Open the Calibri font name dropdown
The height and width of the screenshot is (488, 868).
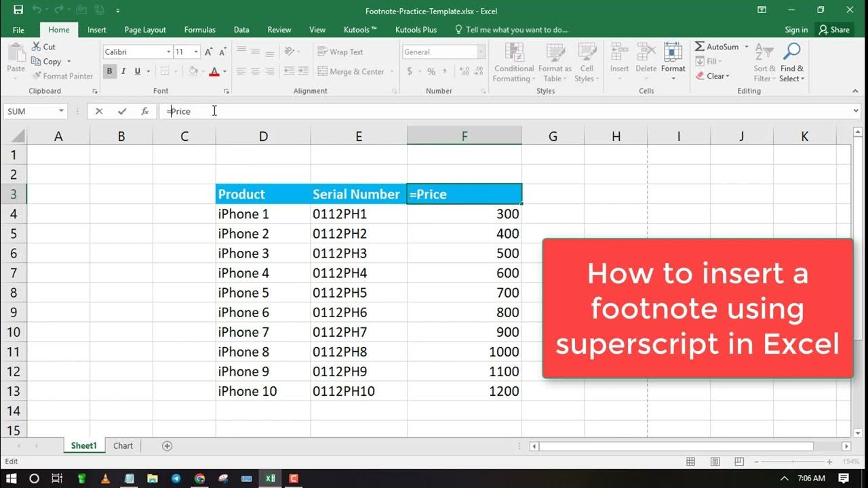(168, 52)
